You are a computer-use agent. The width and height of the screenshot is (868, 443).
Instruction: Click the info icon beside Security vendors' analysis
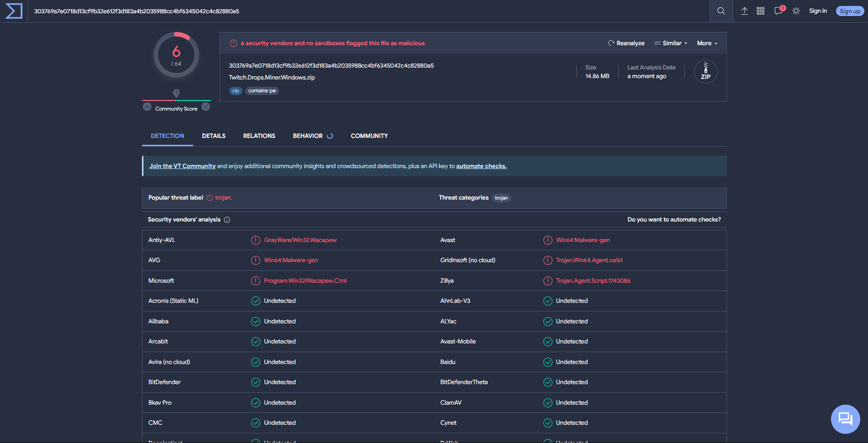[227, 220]
